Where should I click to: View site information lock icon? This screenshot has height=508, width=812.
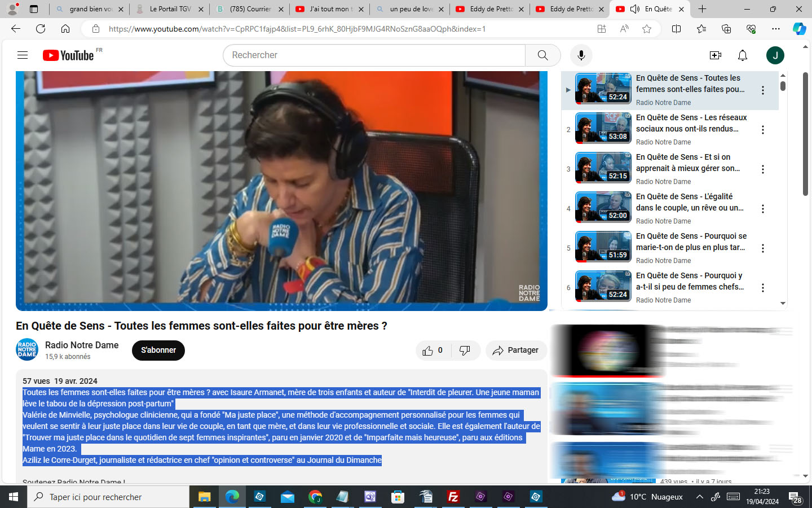[95, 29]
